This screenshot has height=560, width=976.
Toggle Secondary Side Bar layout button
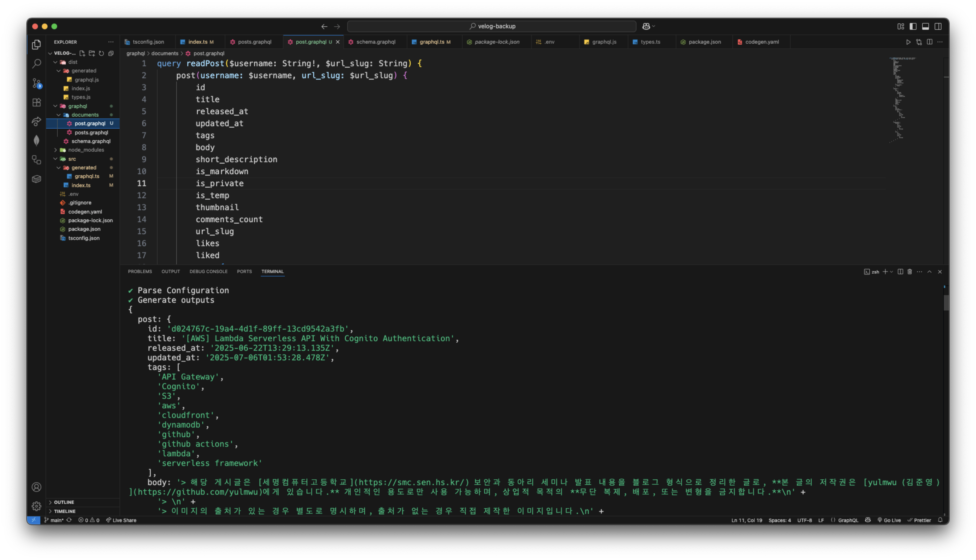[938, 26]
